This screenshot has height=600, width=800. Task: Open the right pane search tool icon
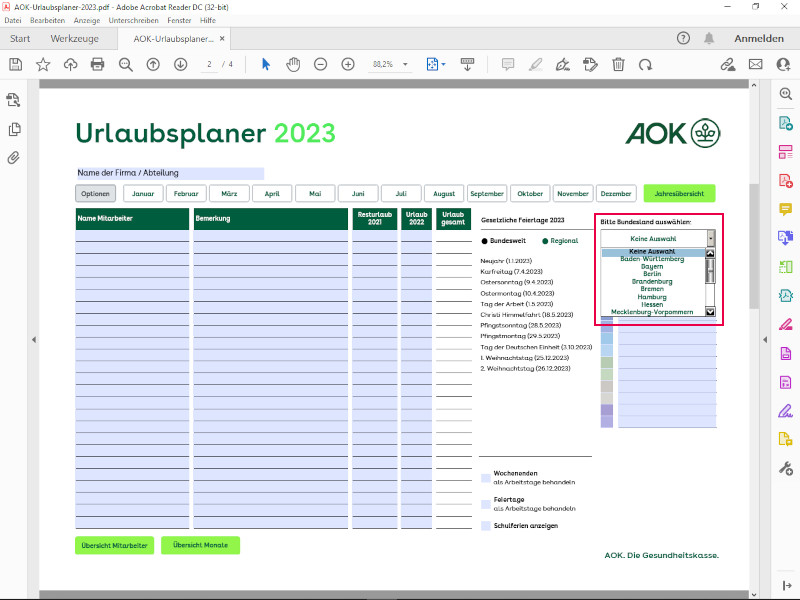tap(786, 94)
